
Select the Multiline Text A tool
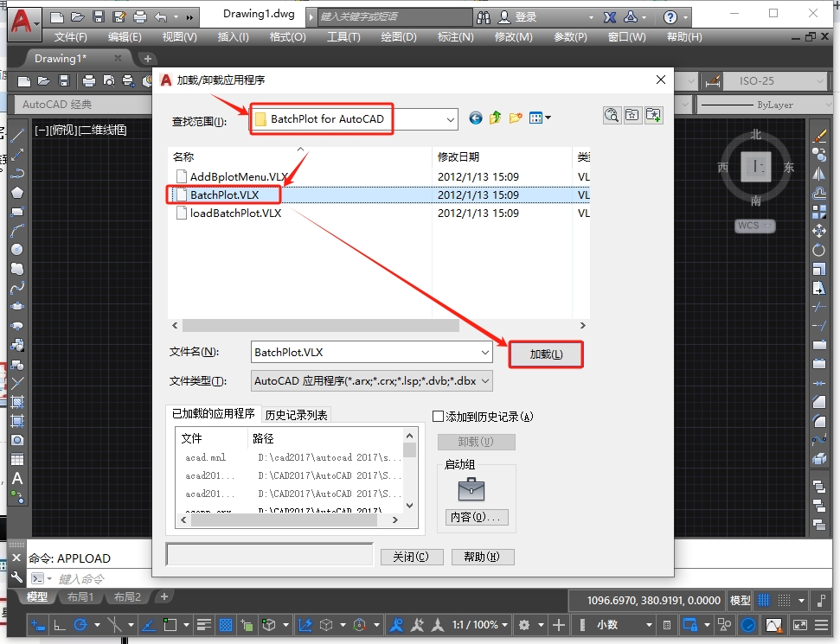17,479
